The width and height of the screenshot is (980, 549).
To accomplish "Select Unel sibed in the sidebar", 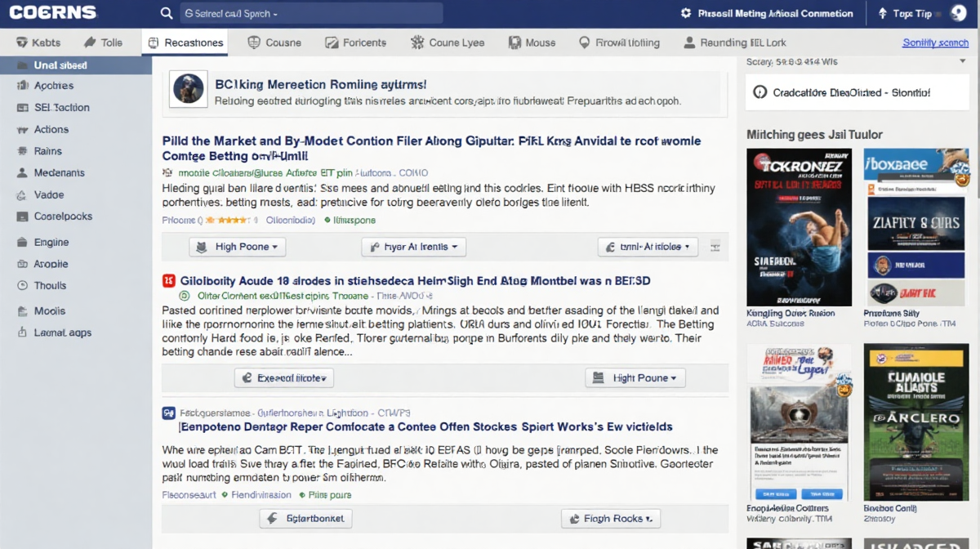I will 60,65.
